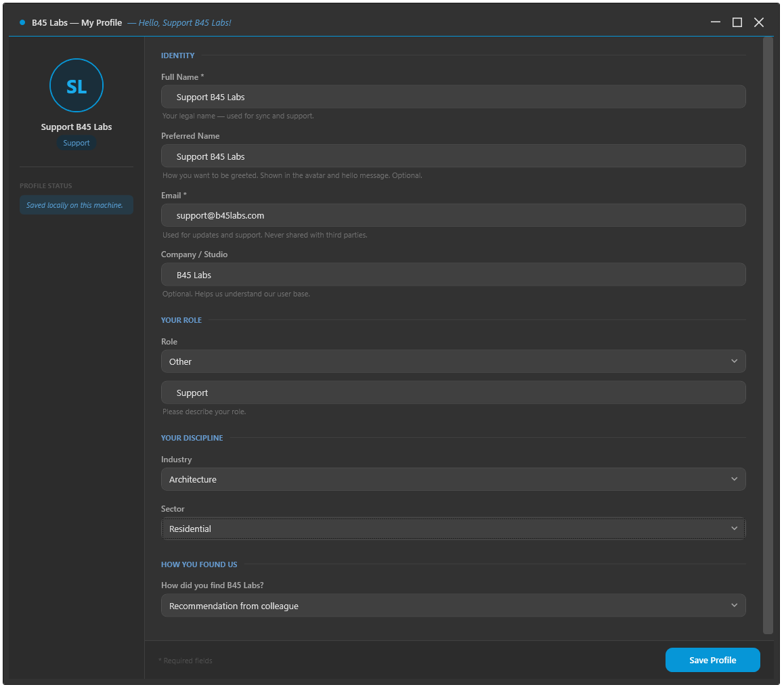Image resolution: width=784 pixels, height=689 pixels.
Task: Click the Save Profile button
Action: (712, 661)
